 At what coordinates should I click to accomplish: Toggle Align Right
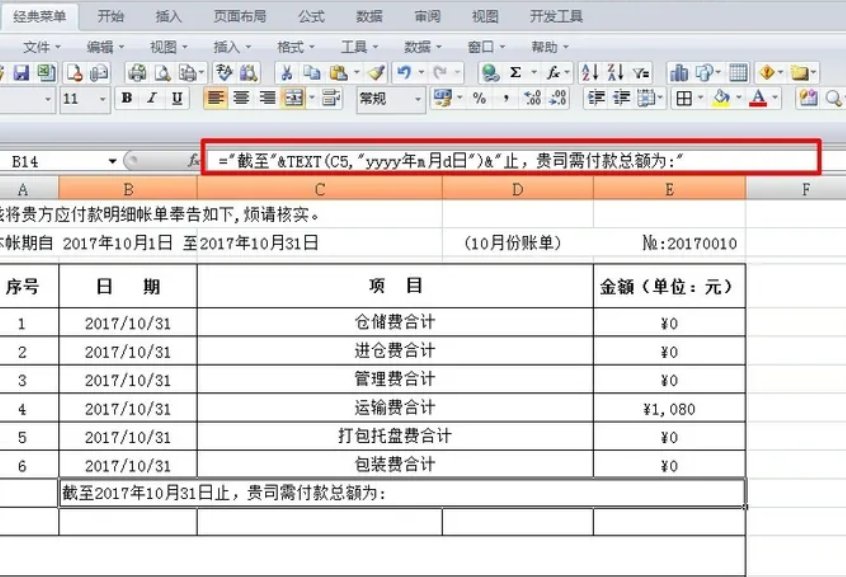(x=267, y=98)
